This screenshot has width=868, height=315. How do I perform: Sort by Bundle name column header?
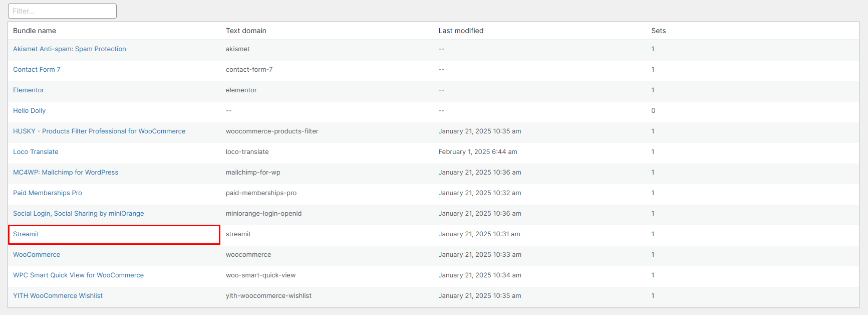(x=35, y=31)
